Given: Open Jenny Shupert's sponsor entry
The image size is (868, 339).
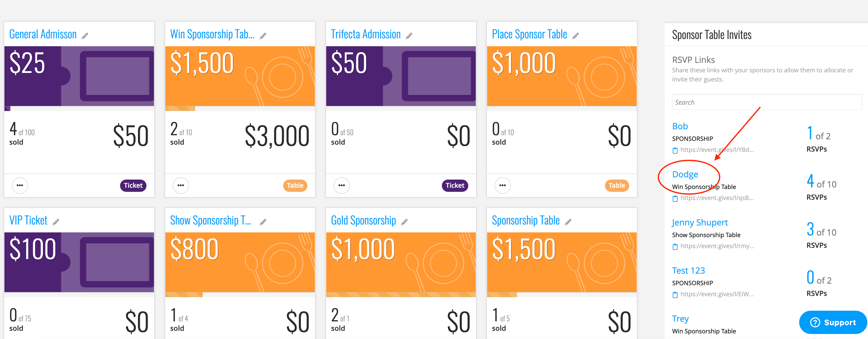Looking at the screenshot, I should tap(700, 223).
